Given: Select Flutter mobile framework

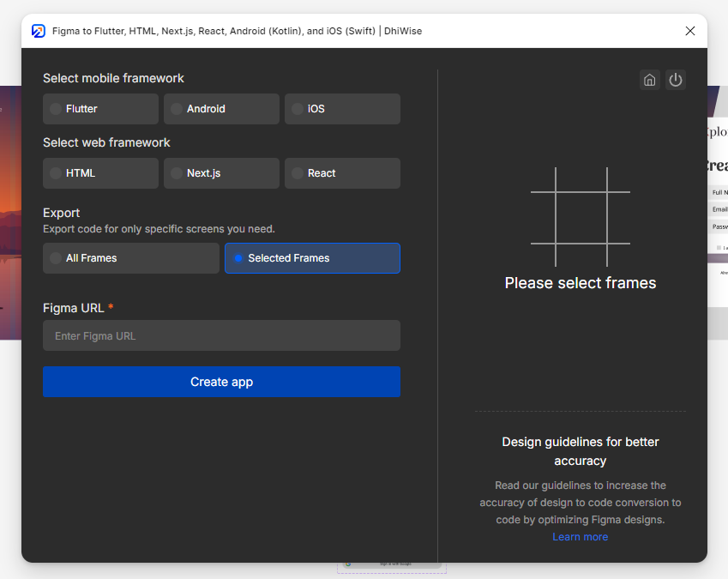Looking at the screenshot, I should [x=100, y=109].
